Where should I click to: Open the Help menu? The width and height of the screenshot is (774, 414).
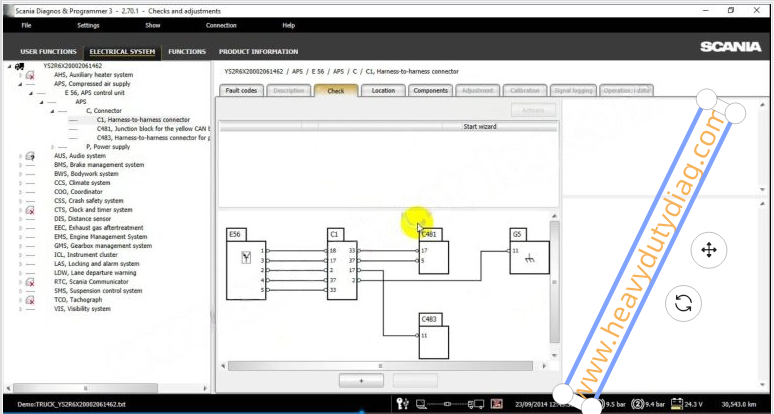288,25
